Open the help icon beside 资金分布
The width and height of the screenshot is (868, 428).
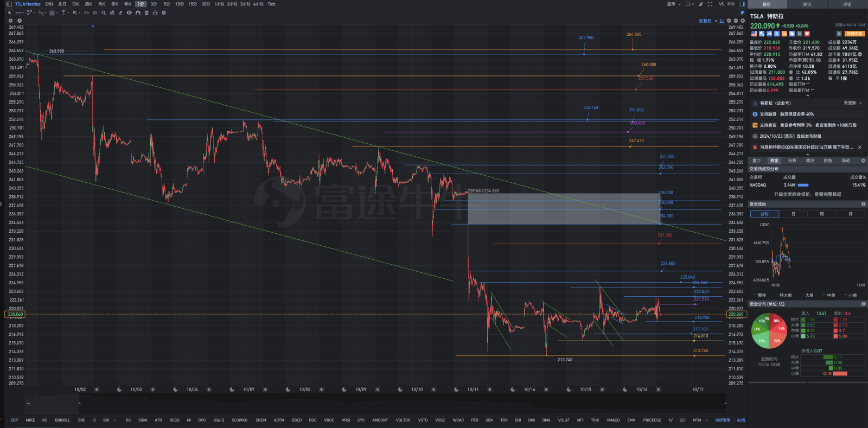point(863,304)
